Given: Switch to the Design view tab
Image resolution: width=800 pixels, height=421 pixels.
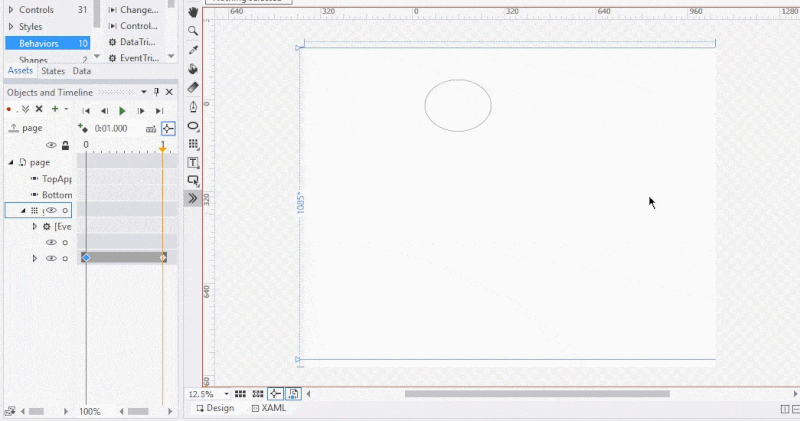Looking at the screenshot, I should coord(215,408).
